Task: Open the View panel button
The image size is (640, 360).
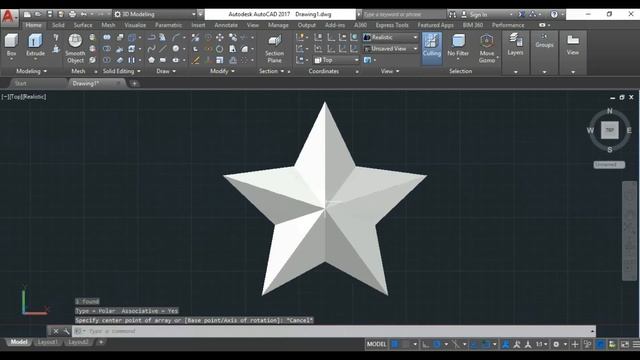Action: [x=573, y=45]
